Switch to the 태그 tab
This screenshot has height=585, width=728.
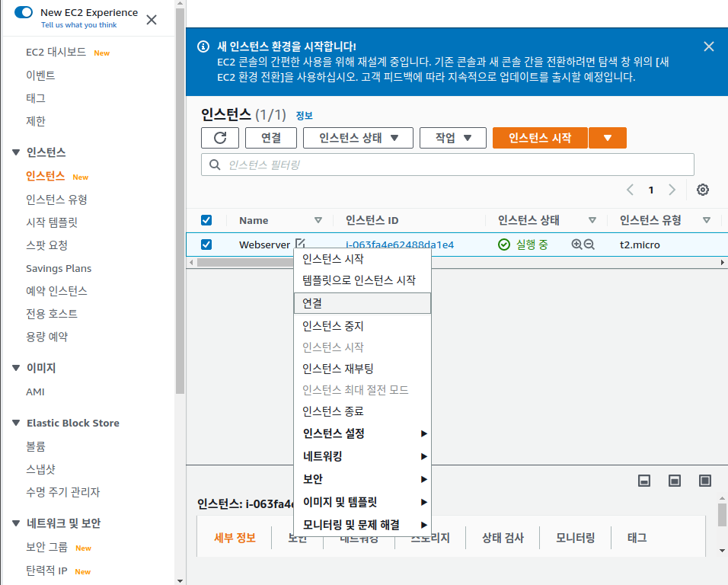click(x=637, y=538)
